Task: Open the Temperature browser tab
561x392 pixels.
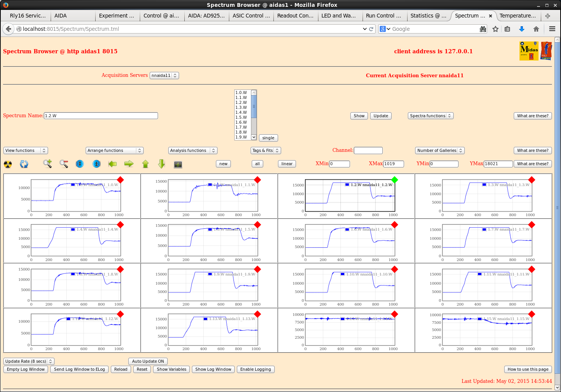Action: 517,16
